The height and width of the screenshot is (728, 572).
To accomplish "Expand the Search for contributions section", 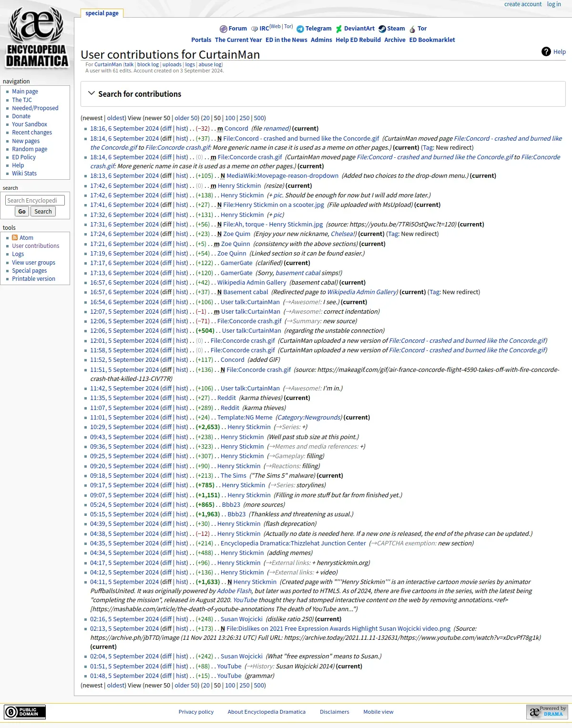I will click(x=323, y=94).
